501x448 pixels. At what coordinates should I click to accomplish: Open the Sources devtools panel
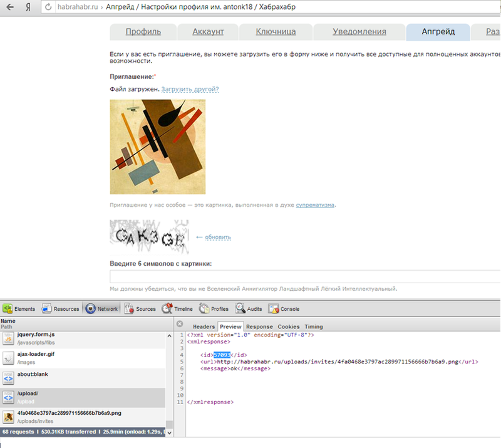[x=140, y=309]
